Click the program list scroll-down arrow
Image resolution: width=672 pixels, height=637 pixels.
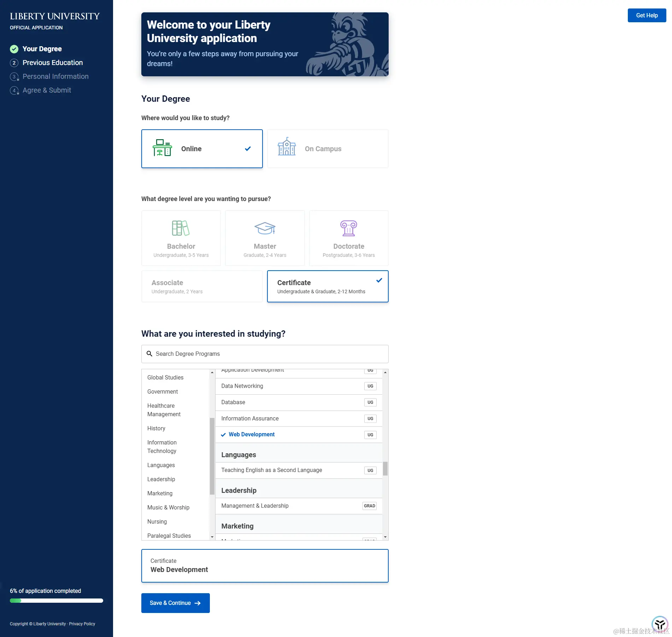click(385, 537)
